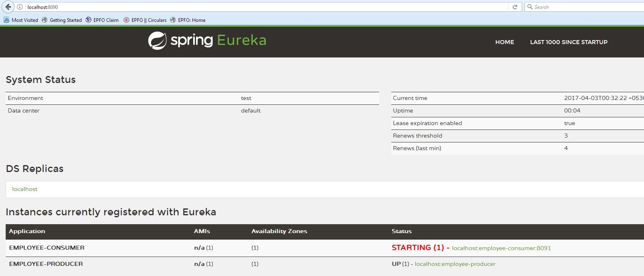
Task: Click the Uptime label
Action: point(403,110)
